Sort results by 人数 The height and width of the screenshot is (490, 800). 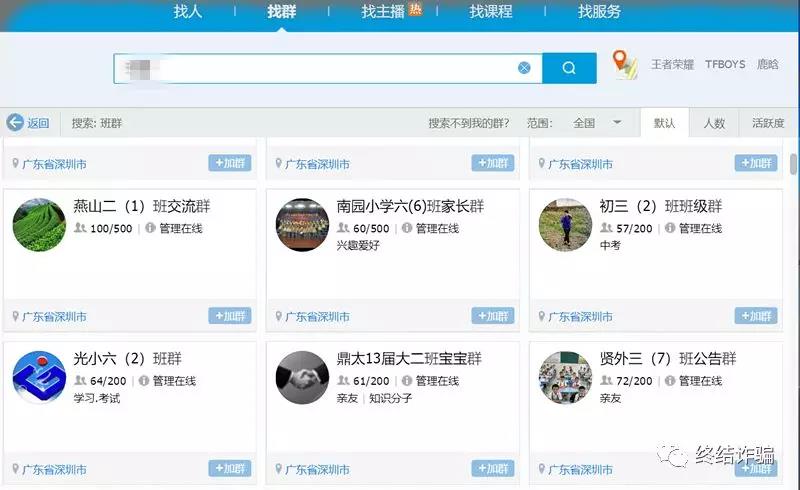(x=714, y=123)
